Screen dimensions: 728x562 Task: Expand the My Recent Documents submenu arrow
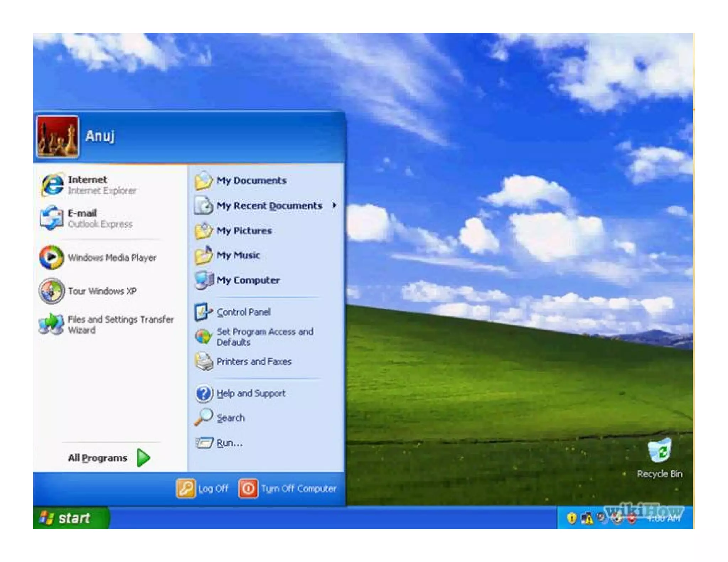tap(334, 205)
